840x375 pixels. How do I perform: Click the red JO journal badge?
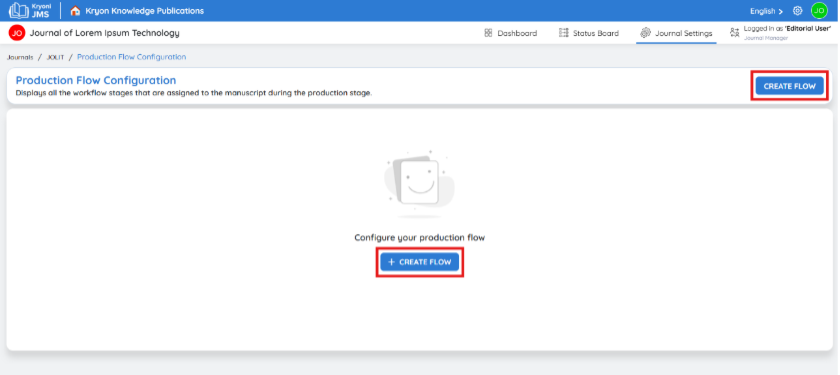(17, 33)
